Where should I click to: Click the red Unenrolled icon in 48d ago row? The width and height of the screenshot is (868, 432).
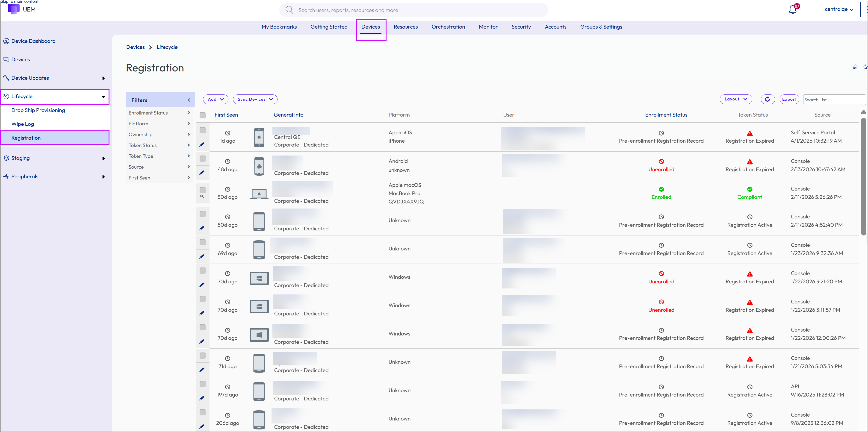(661, 161)
